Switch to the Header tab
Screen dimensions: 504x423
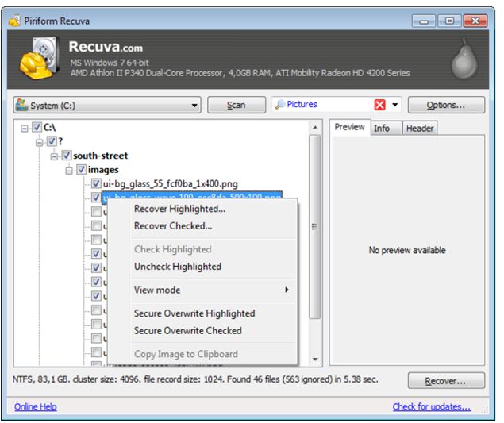click(x=420, y=129)
